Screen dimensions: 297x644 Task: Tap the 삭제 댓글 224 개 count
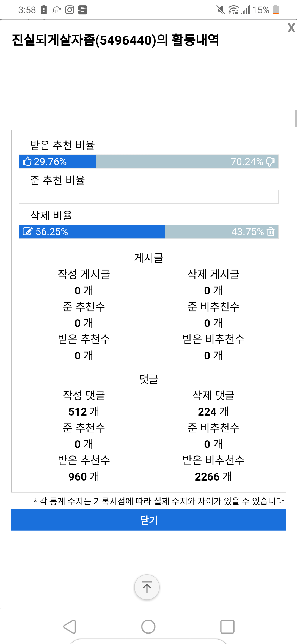point(213,412)
